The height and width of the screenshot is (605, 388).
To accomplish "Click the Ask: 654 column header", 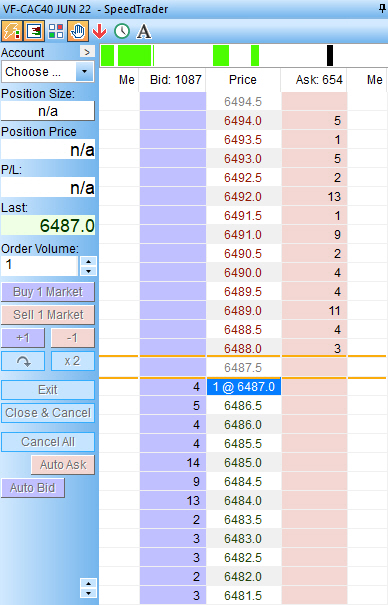I will [x=314, y=80].
